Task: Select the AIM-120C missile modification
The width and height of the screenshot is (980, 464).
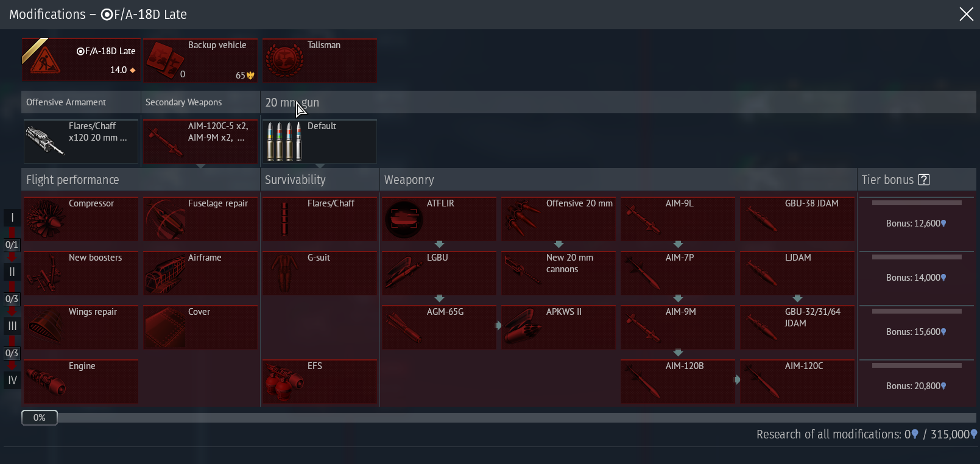Action: tap(797, 381)
